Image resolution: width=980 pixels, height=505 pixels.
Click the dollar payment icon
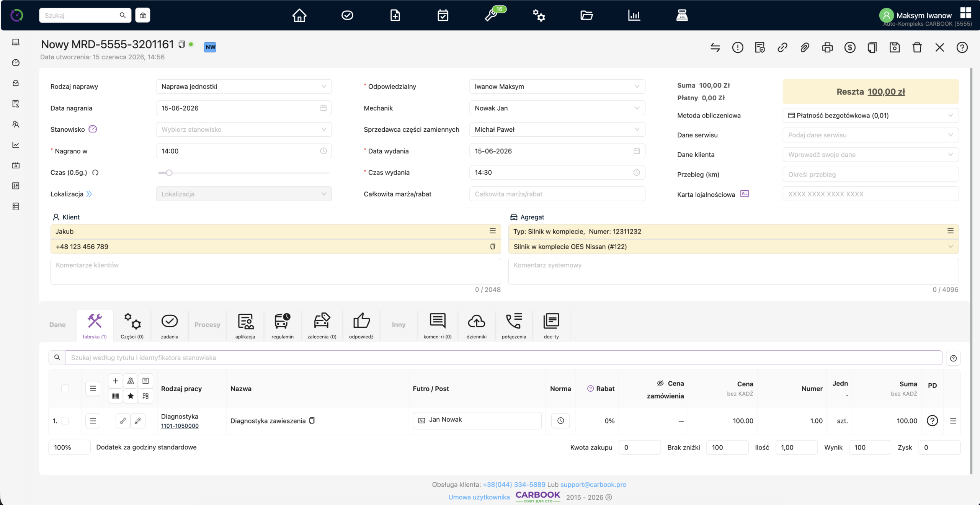click(x=850, y=47)
